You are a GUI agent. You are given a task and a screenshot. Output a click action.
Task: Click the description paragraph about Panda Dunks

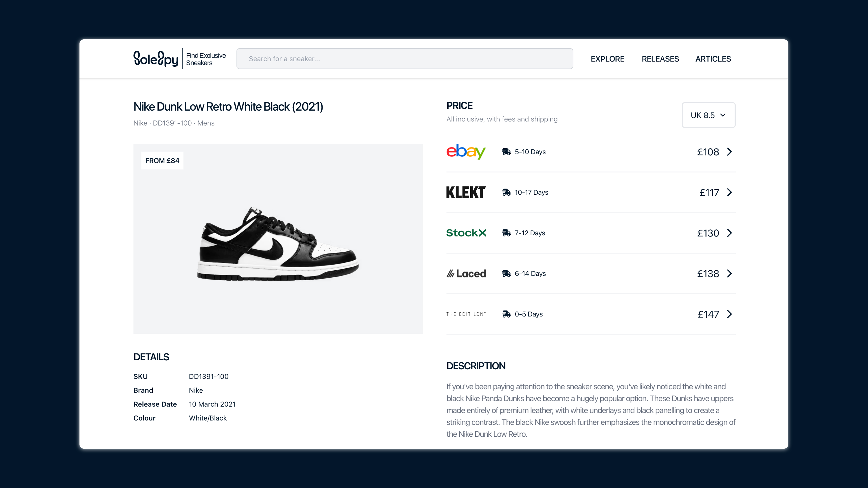click(x=591, y=410)
